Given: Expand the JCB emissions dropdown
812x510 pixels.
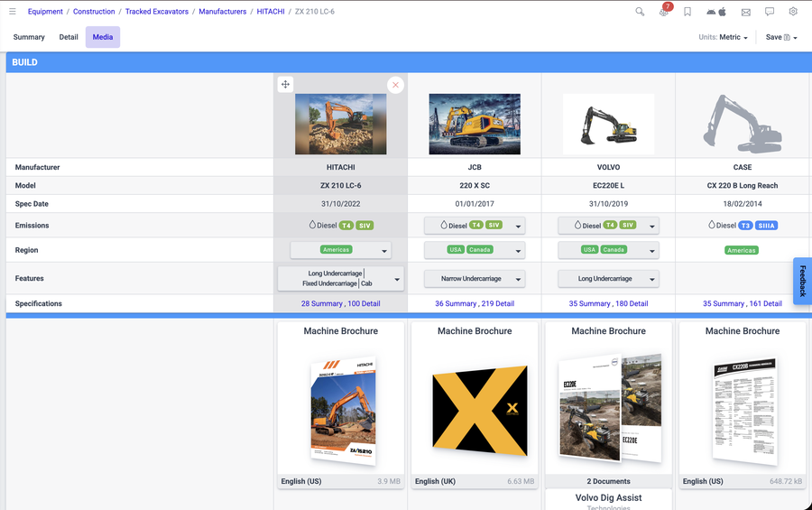Looking at the screenshot, I should (x=475, y=226).
